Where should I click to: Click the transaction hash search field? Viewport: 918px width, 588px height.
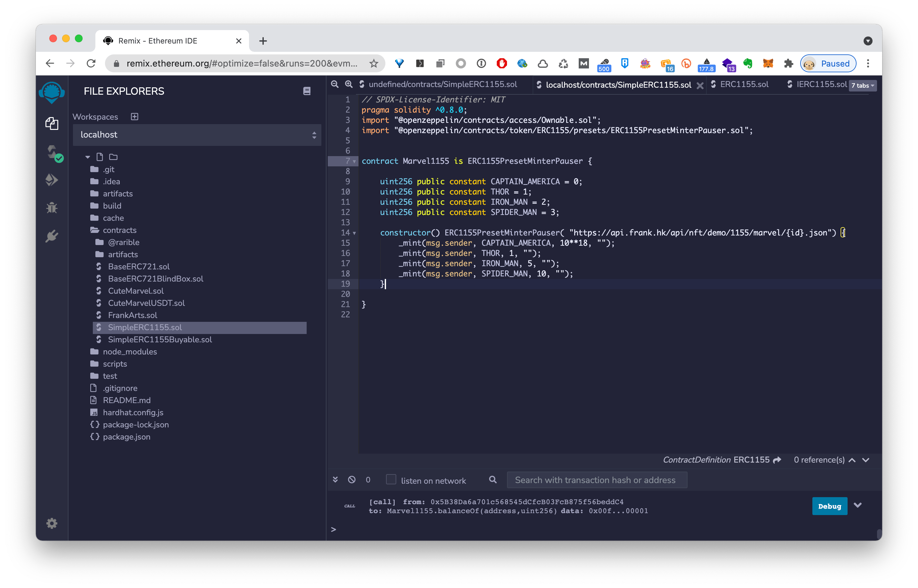(x=596, y=480)
